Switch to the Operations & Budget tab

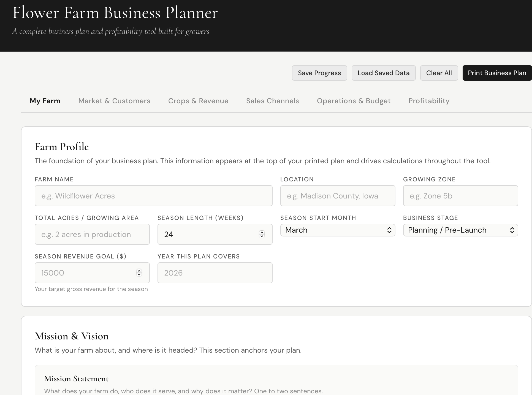pyautogui.click(x=354, y=101)
